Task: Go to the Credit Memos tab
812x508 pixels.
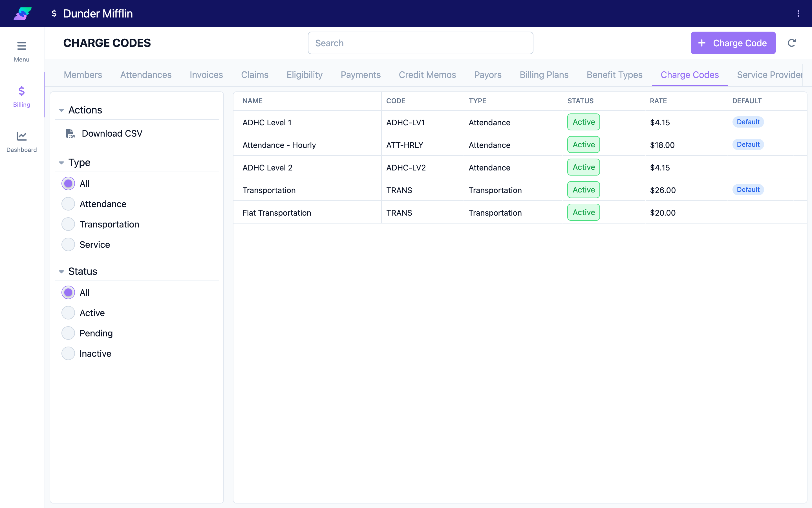Action: pos(427,75)
